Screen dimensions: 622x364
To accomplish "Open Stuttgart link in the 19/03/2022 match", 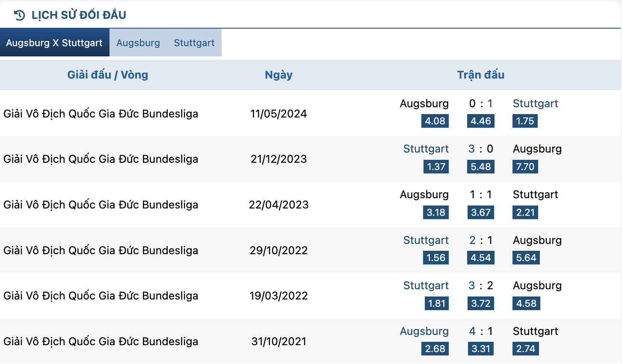I will tap(426, 285).
